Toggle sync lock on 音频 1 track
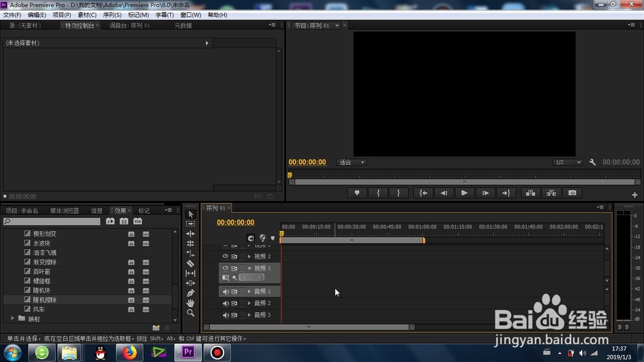The height and width of the screenshot is (362, 644). 234,291
